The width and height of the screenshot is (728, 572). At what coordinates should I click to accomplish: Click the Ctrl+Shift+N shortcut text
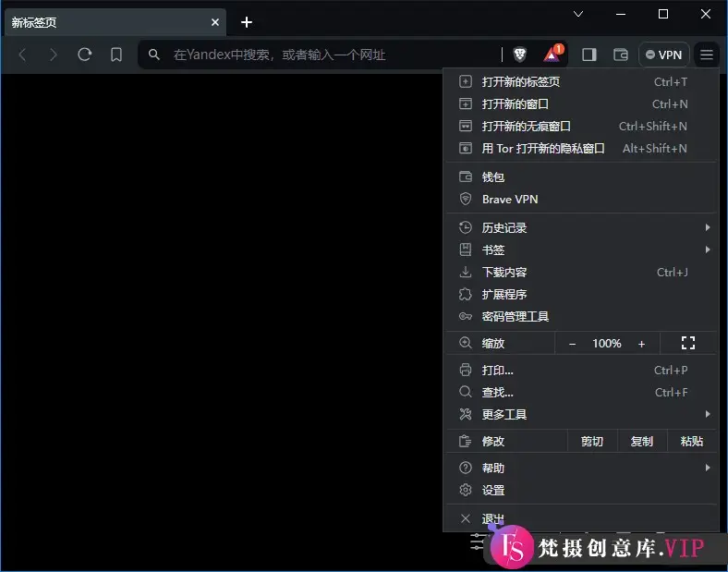[653, 127]
